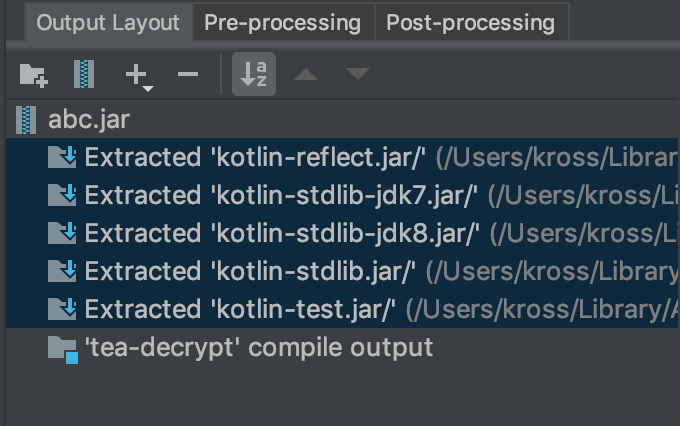The image size is (680, 426).
Task: Click the Move Down arrow
Action: point(358,74)
